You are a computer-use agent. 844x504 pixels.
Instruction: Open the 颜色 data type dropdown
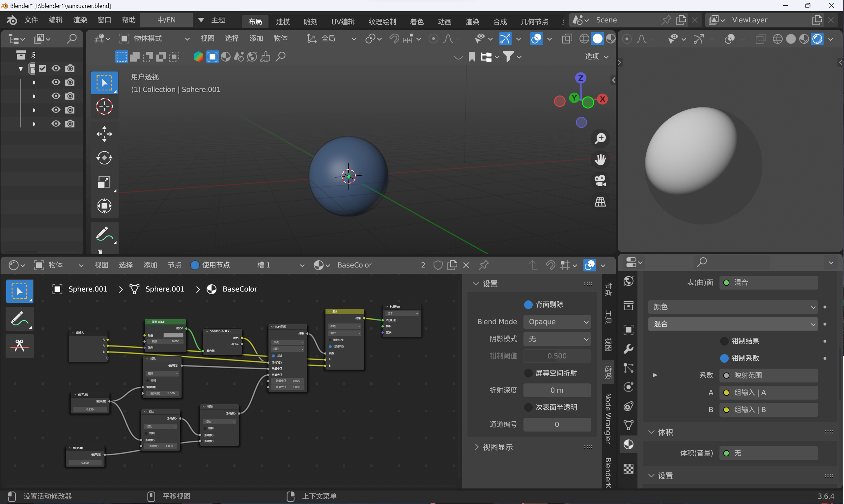click(x=733, y=307)
